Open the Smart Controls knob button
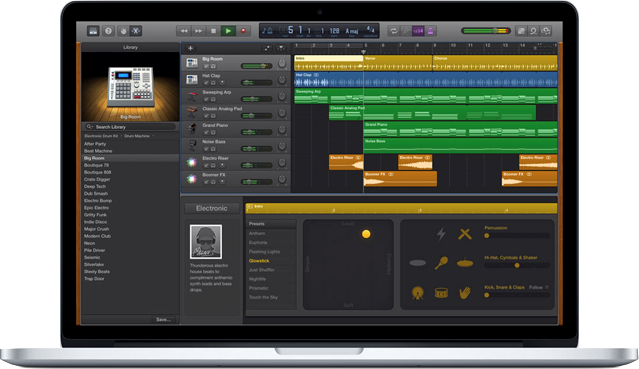The image size is (639, 369). pyautogui.click(x=123, y=31)
